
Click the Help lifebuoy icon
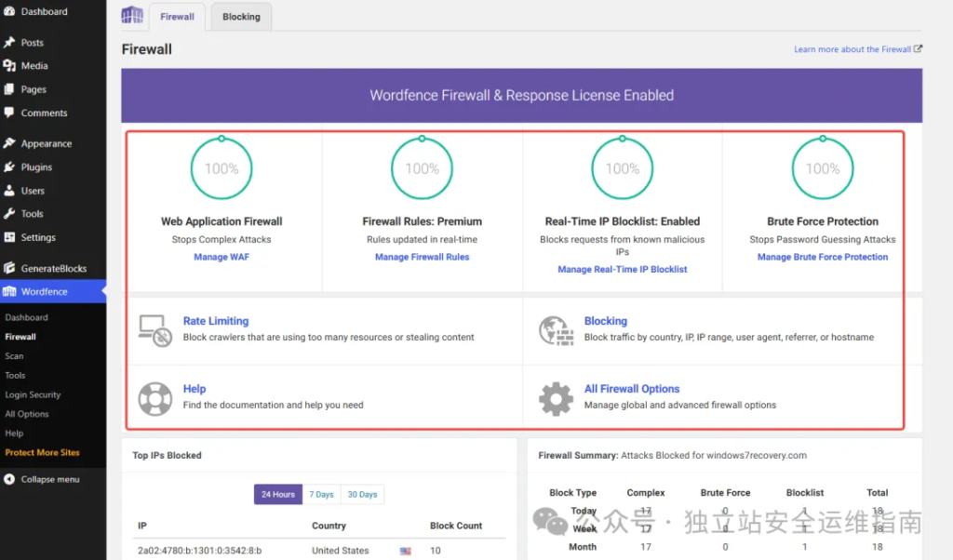coord(155,398)
